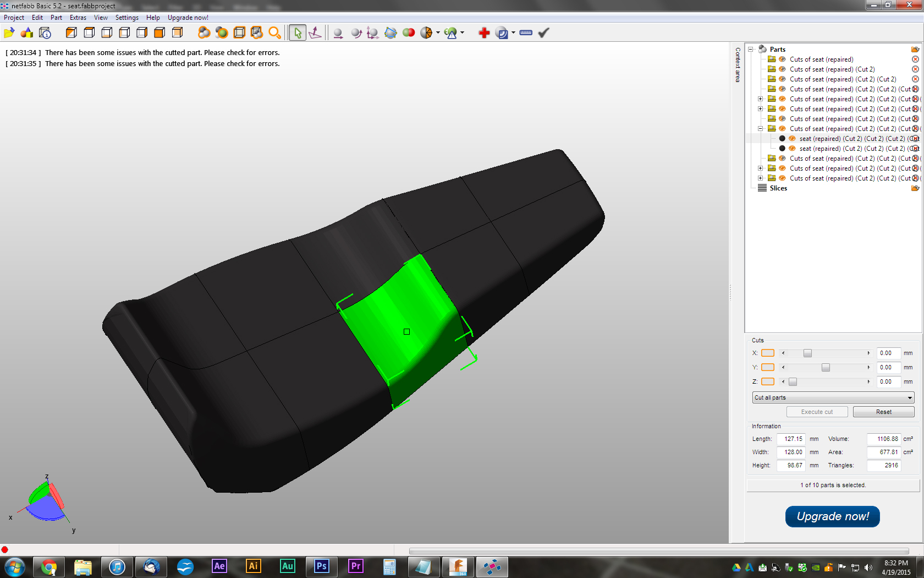Click the Upgrade now! button

click(x=832, y=516)
